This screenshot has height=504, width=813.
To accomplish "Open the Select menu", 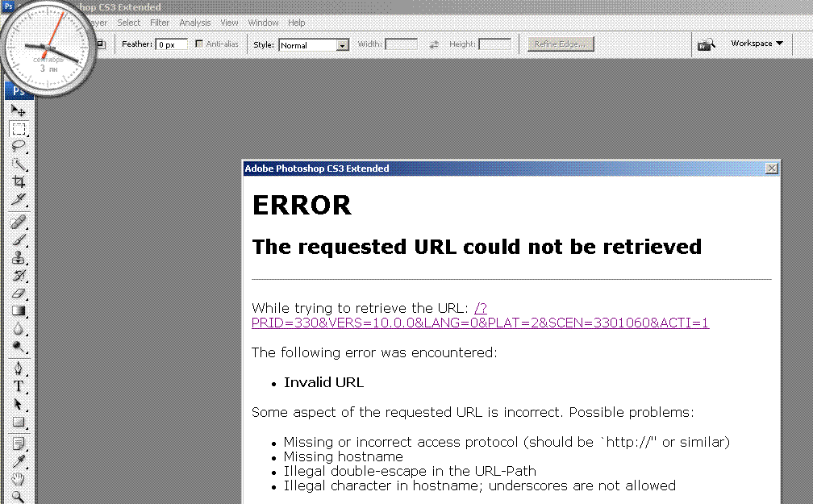I will (128, 23).
